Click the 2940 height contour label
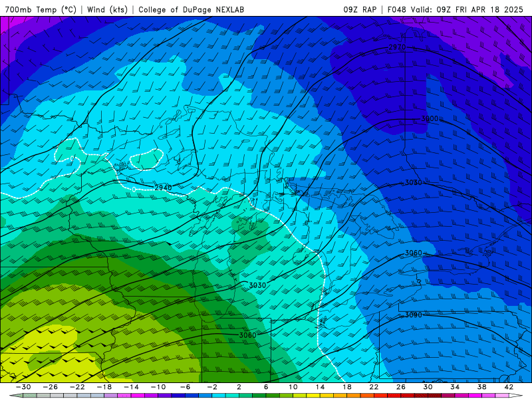The width and height of the screenshot is (532, 399). click(x=163, y=188)
